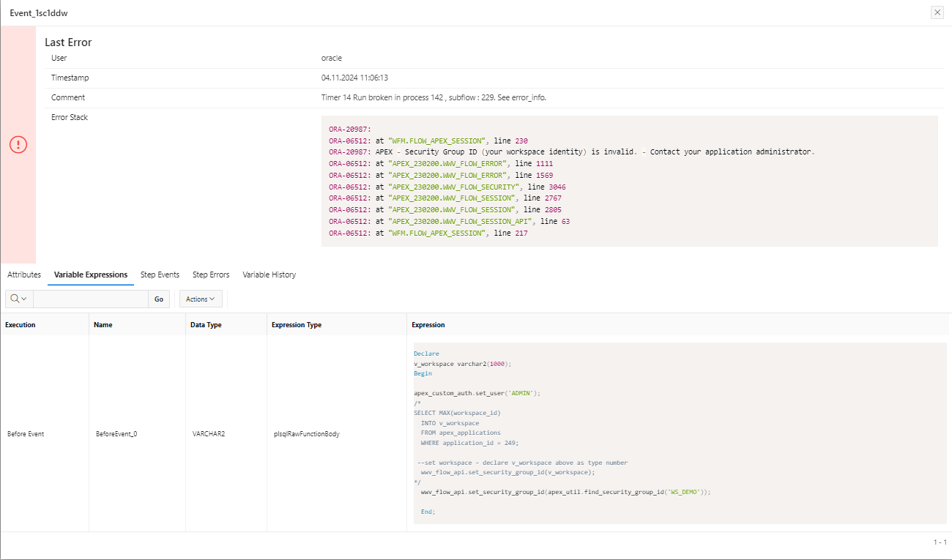
Task: Click the 'FLOW_APEX_SESSION line 217' entry
Action: click(x=428, y=233)
